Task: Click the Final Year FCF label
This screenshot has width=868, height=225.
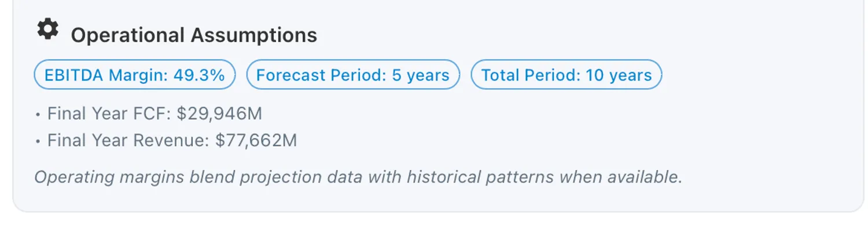Action: [109, 114]
